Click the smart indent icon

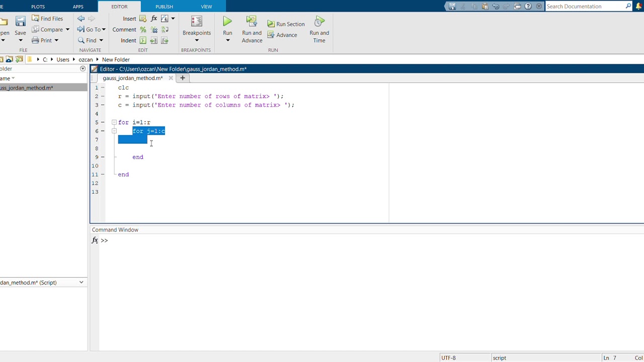tap(143, 40)
